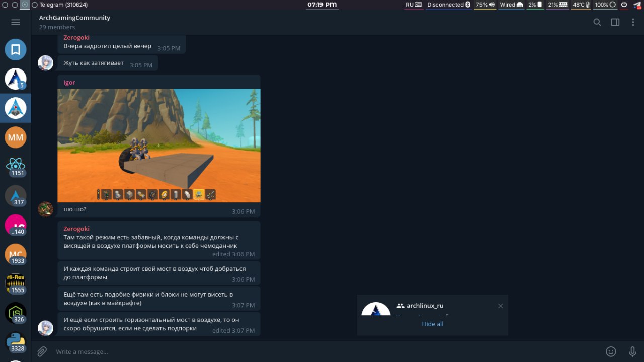Screen dimensions: 644x362
Task: Click the 21% memory usage indicator
Action: [x=557, y=5]
